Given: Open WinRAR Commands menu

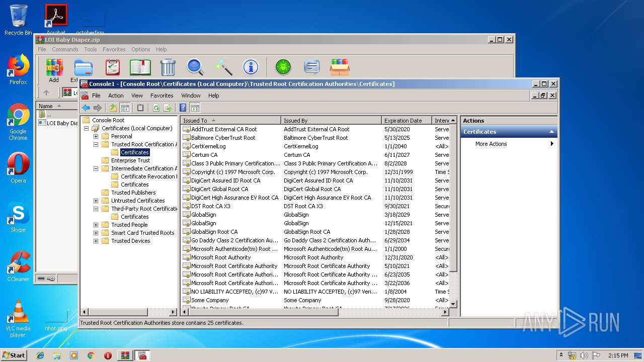Looking at the screenshot, I should pyautogui.click(x=65, y=49).
